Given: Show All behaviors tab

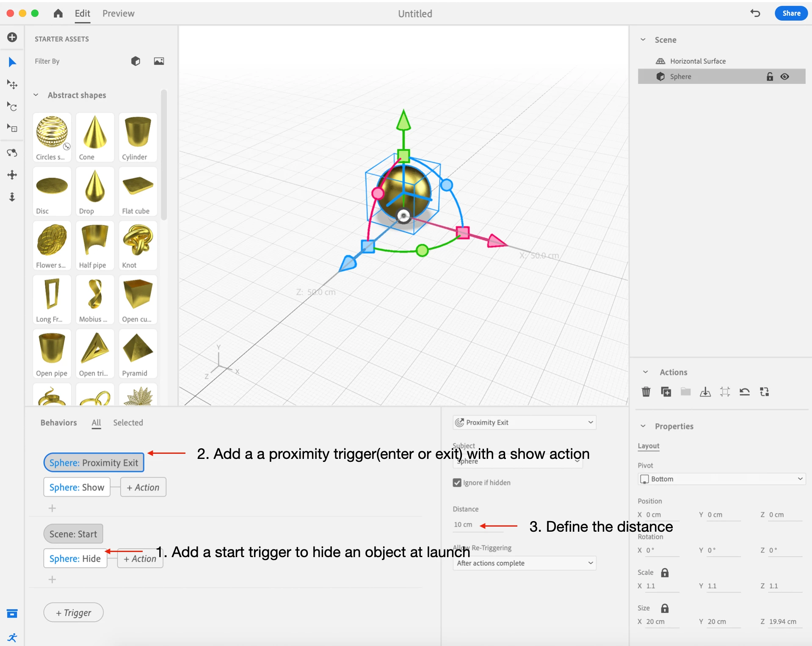Looking at the screenshot, I should click(x=96, y=422).
